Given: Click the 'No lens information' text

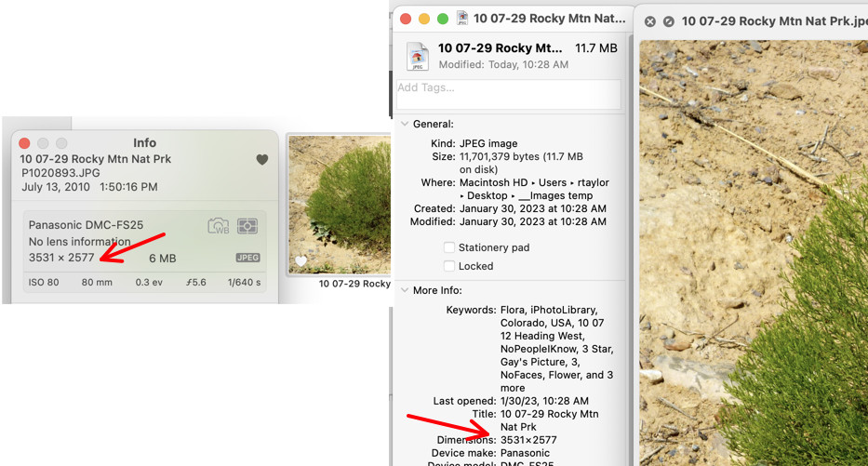Looking at the screenshot, I should coord(80,241).
